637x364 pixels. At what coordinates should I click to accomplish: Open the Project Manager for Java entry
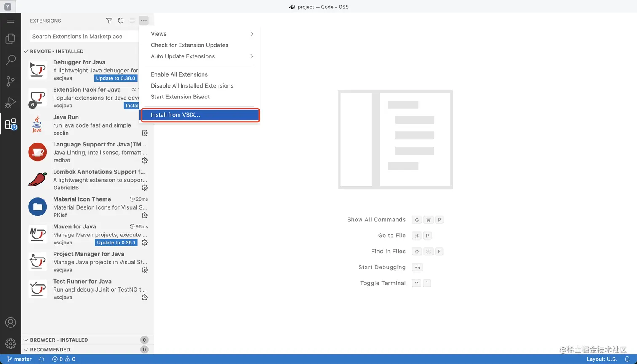[88, 261]
